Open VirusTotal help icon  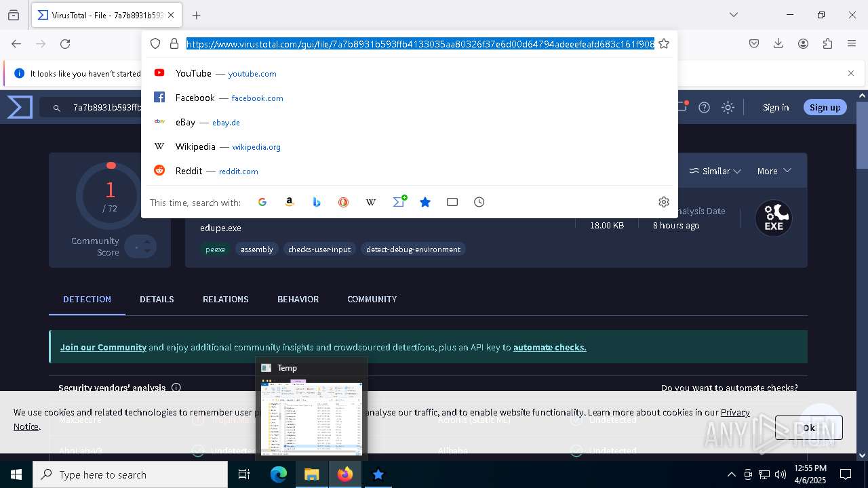tap(705, 107)
